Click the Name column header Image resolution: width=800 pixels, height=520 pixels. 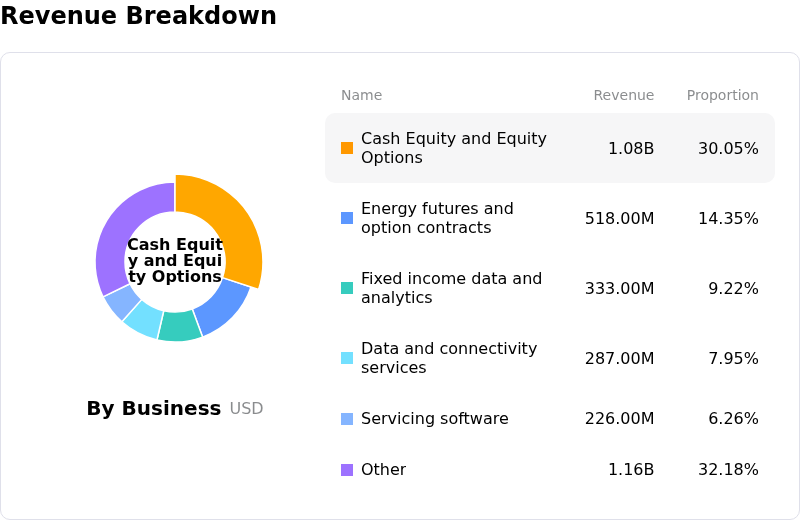[x=361, y=95]
